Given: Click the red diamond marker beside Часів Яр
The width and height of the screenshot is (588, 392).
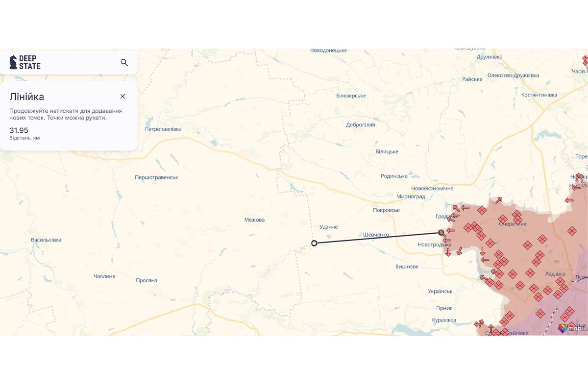Looking at the screenshot, I should pyautogui.click(x=586, y=61).
